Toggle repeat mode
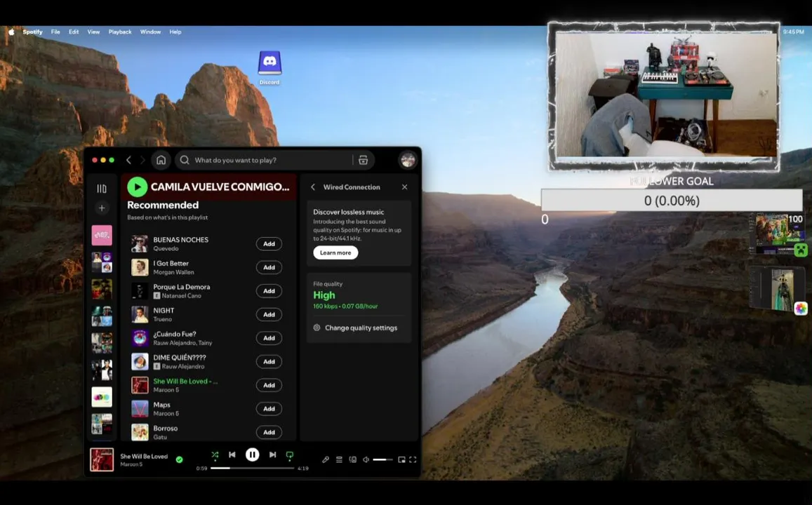Screen dimensions: 812x505 [x=289, y=454]
